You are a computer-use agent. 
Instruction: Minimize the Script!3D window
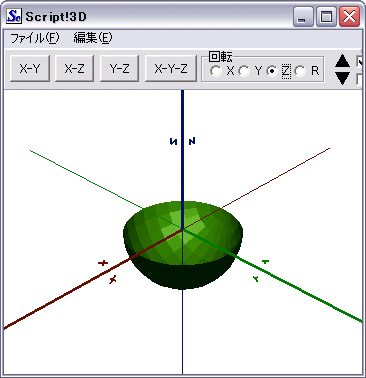coord(303,17)
